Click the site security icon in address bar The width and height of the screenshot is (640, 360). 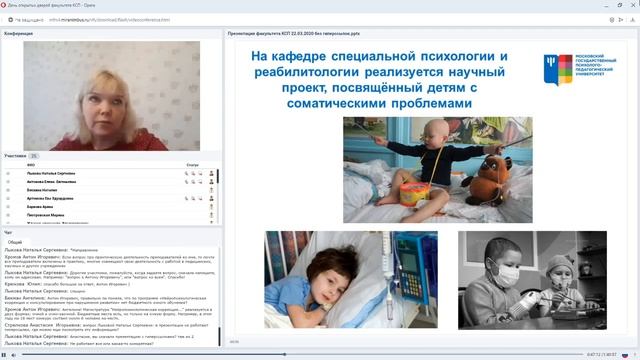tap(11, 20)
